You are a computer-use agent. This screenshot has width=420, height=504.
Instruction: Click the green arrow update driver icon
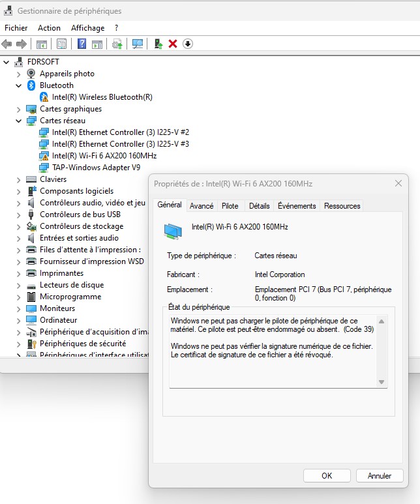coord(158,44)
